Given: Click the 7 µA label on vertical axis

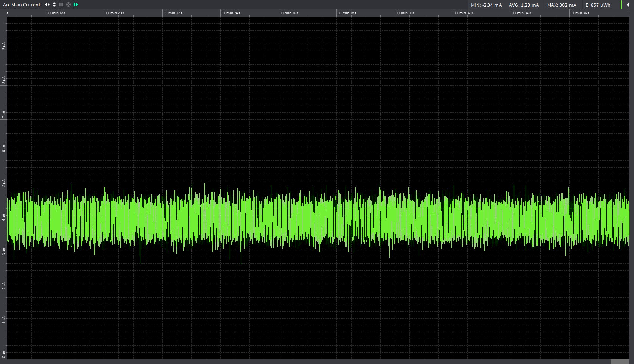Looking at the screenshot, I should click(x=4, y=114).
